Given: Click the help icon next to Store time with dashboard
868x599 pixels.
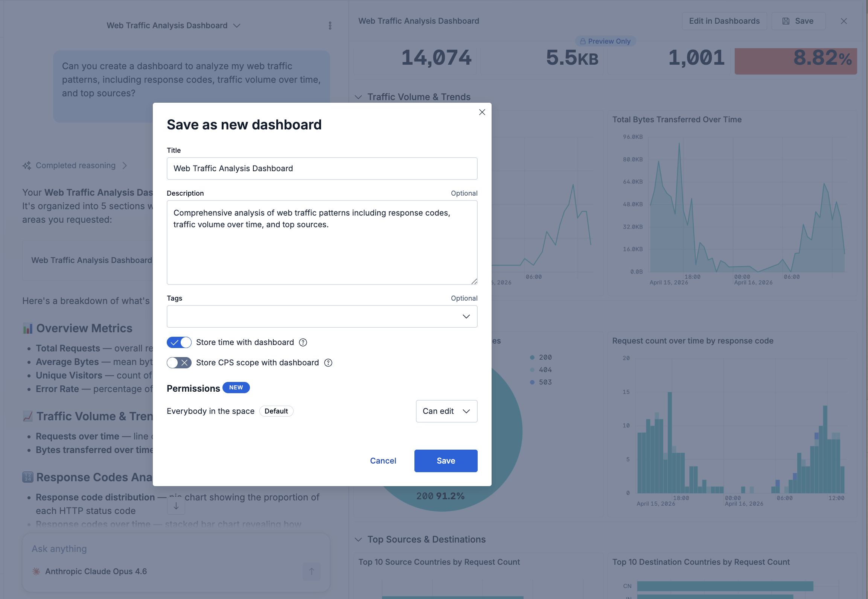Looking at the screenshot, I should tap(303, 342).
